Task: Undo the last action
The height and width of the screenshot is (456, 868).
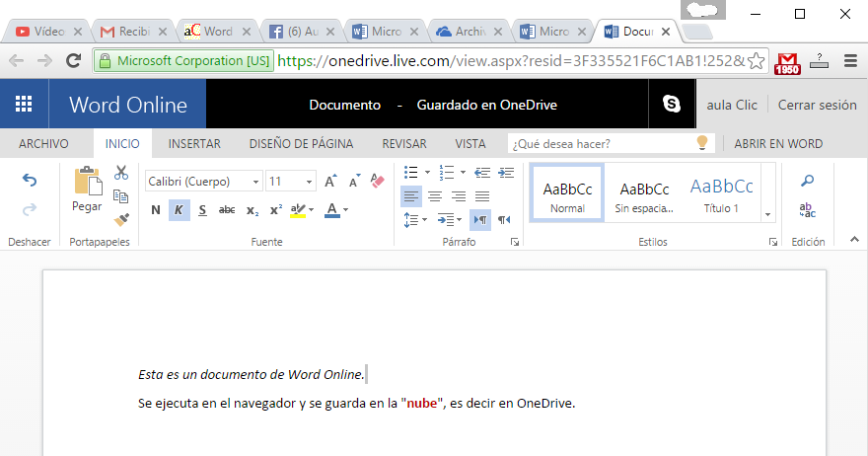Action: click(x=30, y=180)
